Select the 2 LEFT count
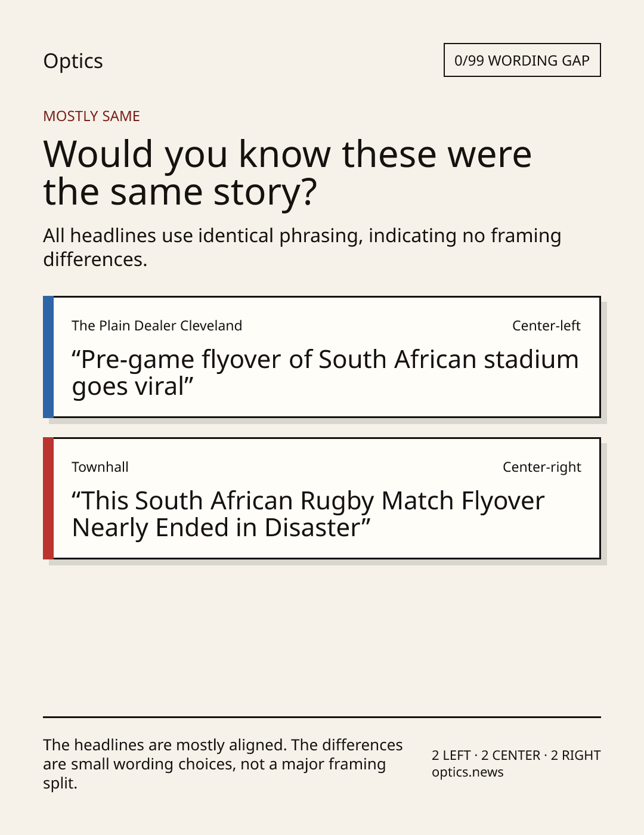Image resolution: width=644 pixels, height=835 pixels. tap(451, 756)
